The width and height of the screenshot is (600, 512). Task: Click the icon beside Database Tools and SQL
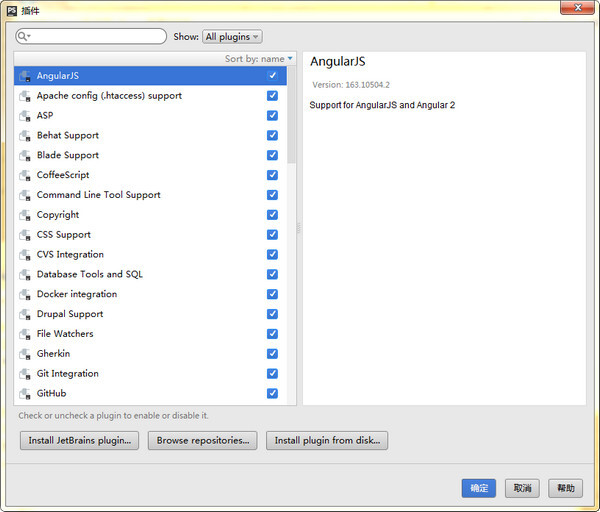25,275
